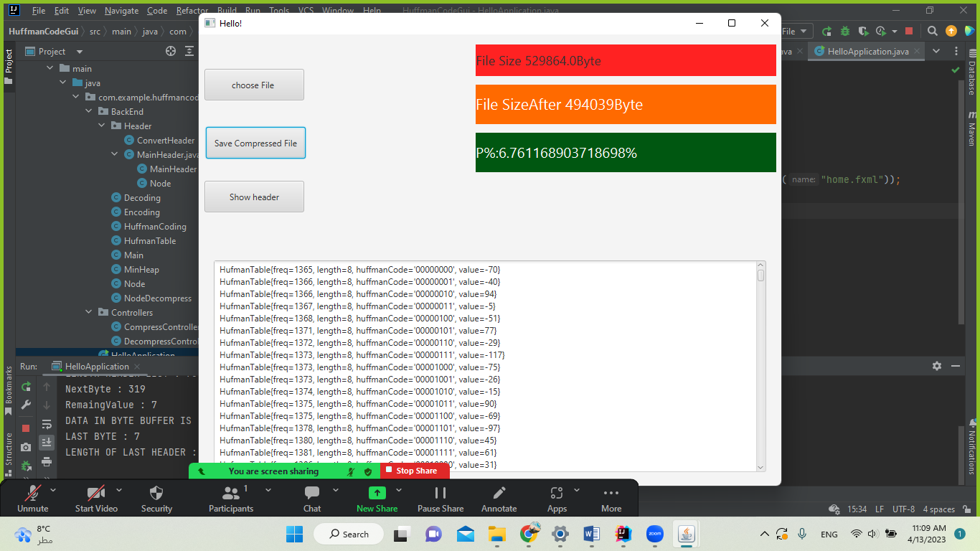The image size is (980, 551).
Task: Start Video in Zoom toolbar
Action: [96, 499]
